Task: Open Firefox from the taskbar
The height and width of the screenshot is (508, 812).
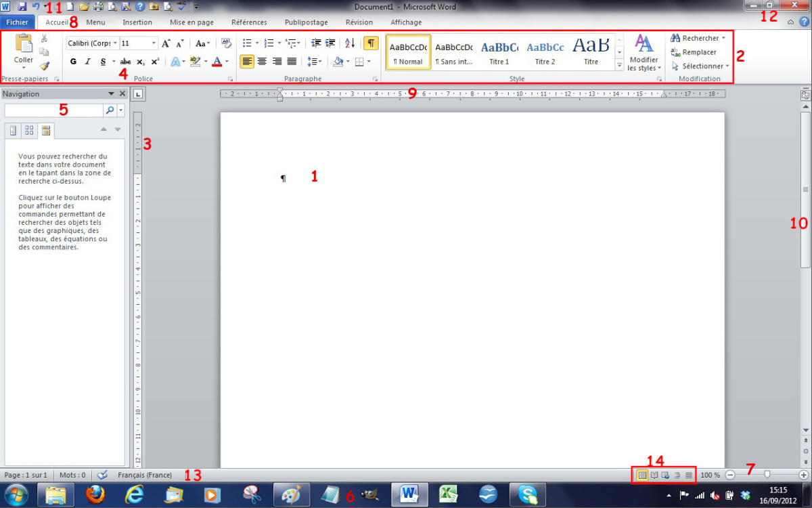Action: click(x=96, y=496)
